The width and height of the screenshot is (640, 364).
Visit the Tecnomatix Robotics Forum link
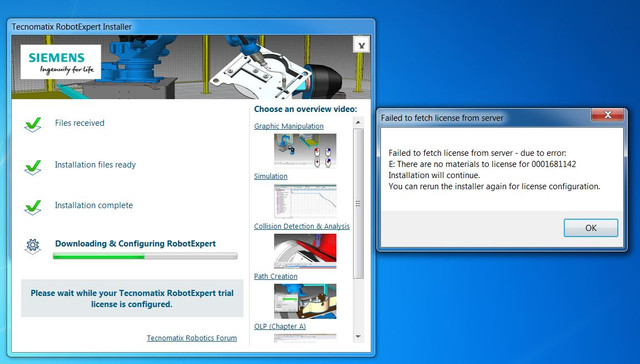click(x=192, y=338)
